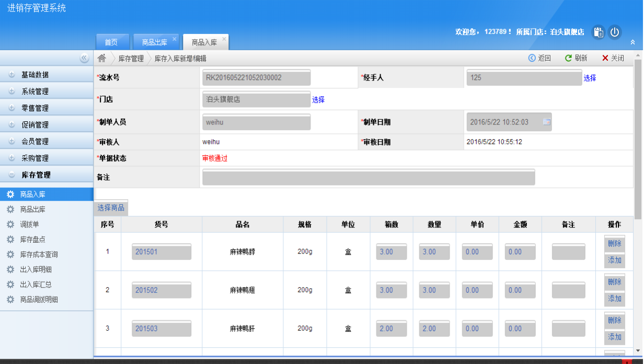644x364 pixels.
Task: Click the 货号 field 201502
Action: 162,290
